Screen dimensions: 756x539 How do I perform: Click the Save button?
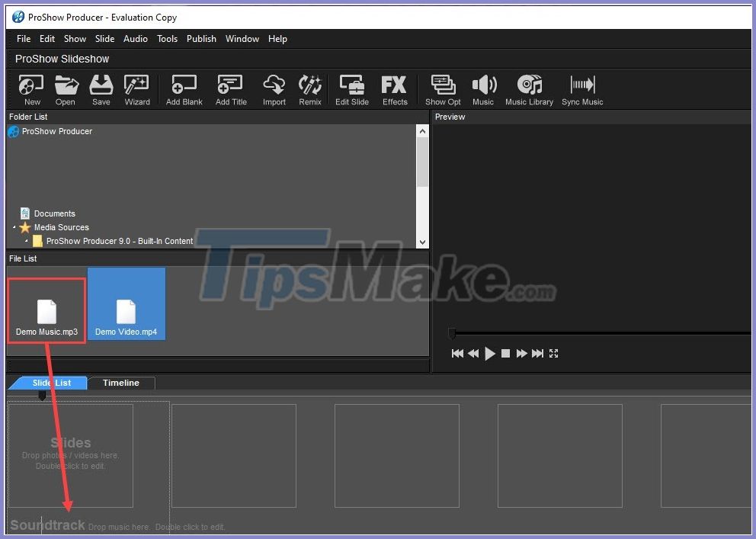(x=101, y=89)
